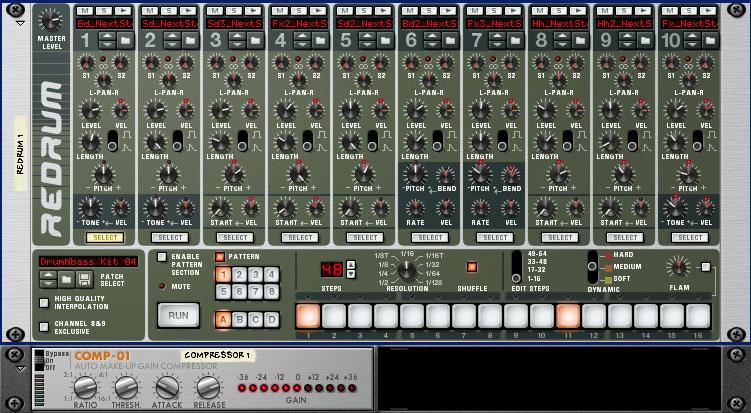Click the compressor Ratio knob
This screenshot has height=413, width=751.
(85, 387)
